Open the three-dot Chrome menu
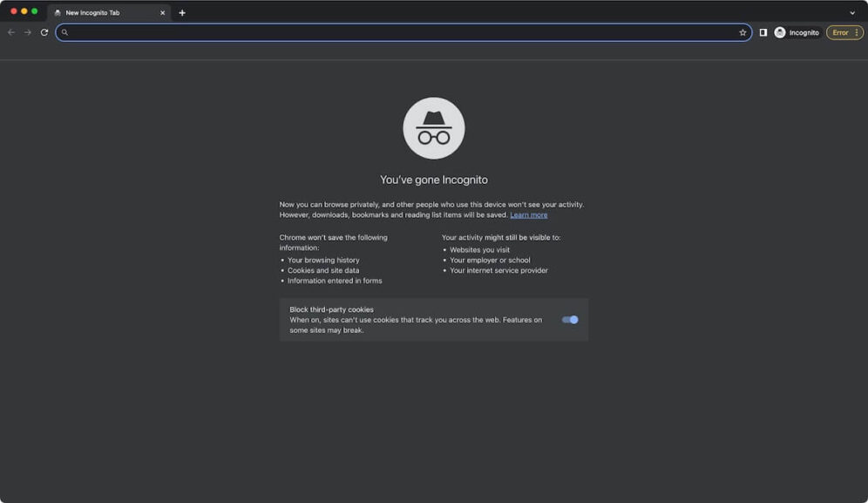 click(x=858, y=31)
